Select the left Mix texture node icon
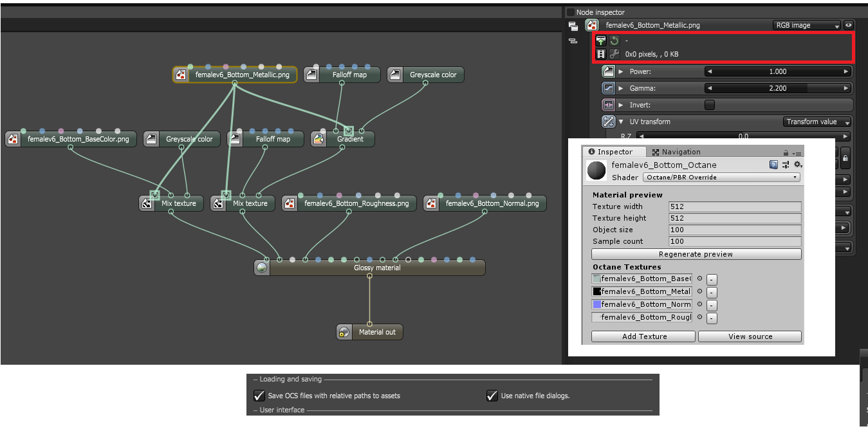The image size is (868, 440). 147,203
